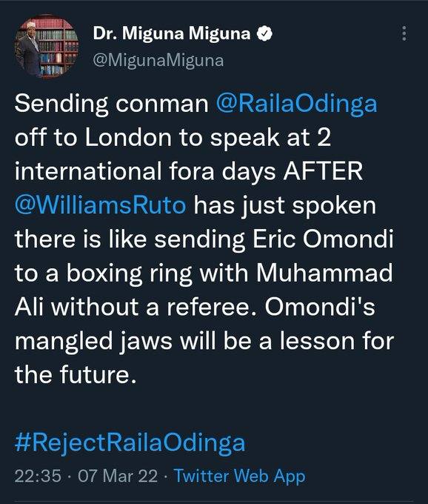The image size is (428, 504).
Task: Open the #RejectRailaOdinga hashtag
Action: (130, 442)
